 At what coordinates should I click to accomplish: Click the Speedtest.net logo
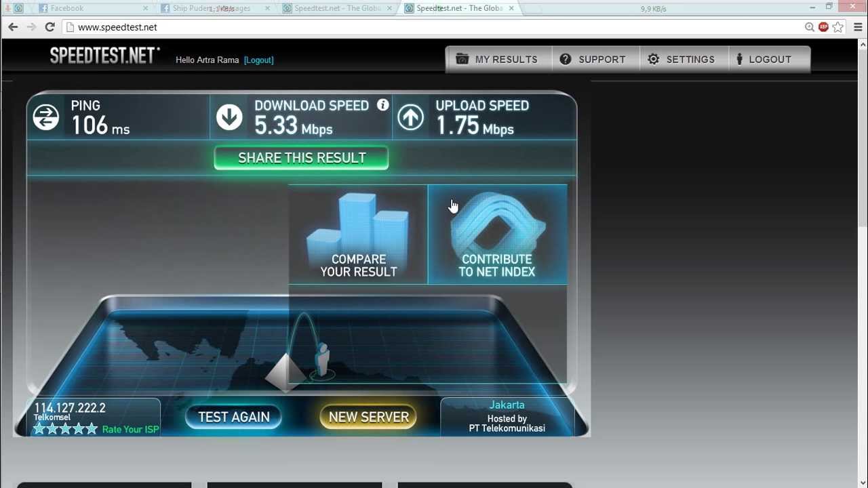click(x=104, y=56)
